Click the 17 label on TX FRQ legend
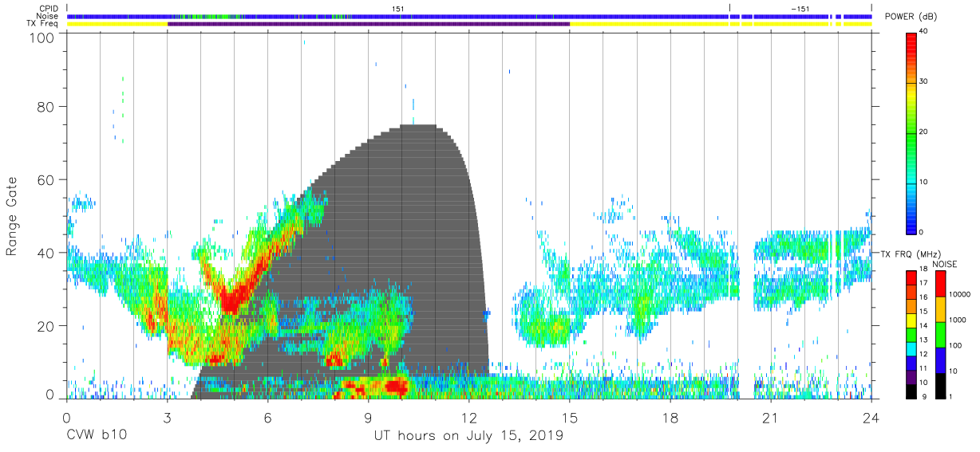 923,284
